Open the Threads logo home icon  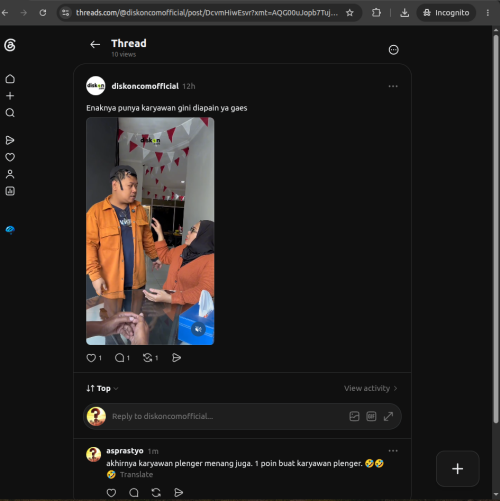10,45
